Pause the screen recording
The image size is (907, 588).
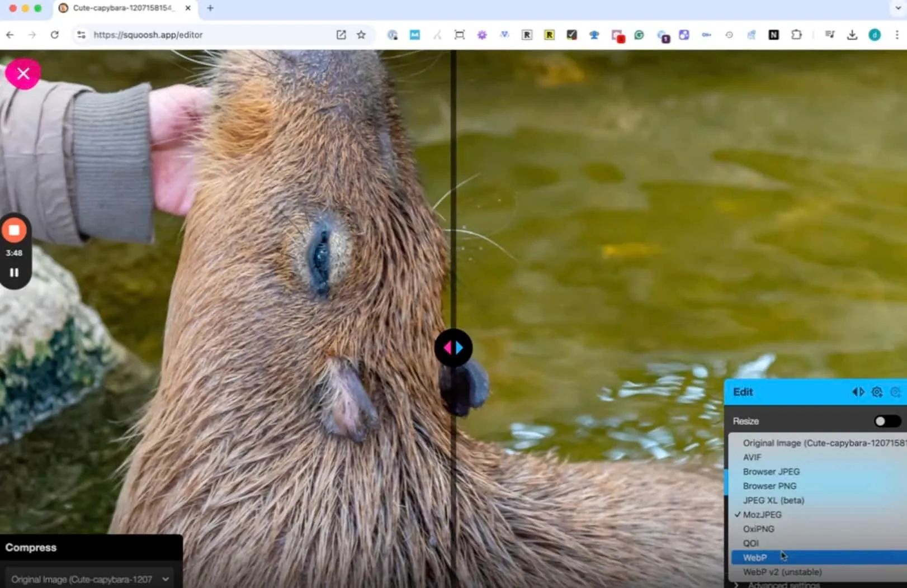[x=14, y=273]
